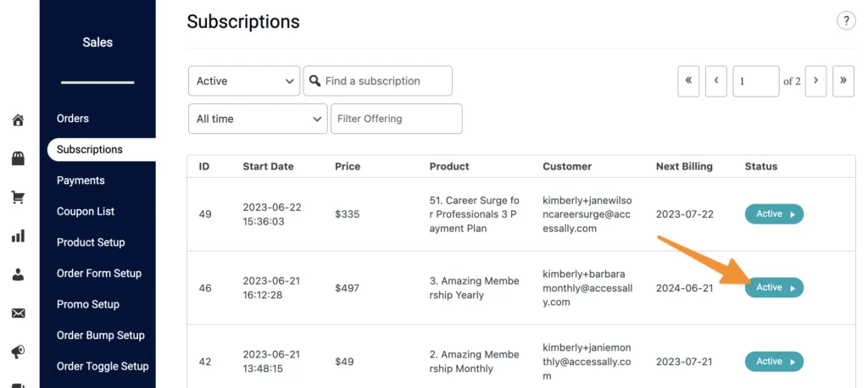This screenshot has width=868, height=388.
Task: Open Orders in the Sales menu
Action: click(73, 119)
